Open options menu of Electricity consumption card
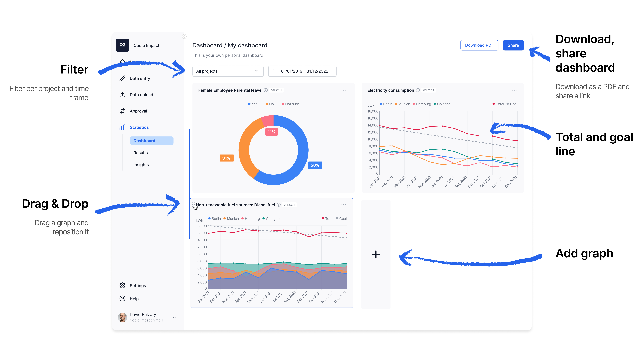The height and width of the screenshot is (362, 644). (514, 90)
